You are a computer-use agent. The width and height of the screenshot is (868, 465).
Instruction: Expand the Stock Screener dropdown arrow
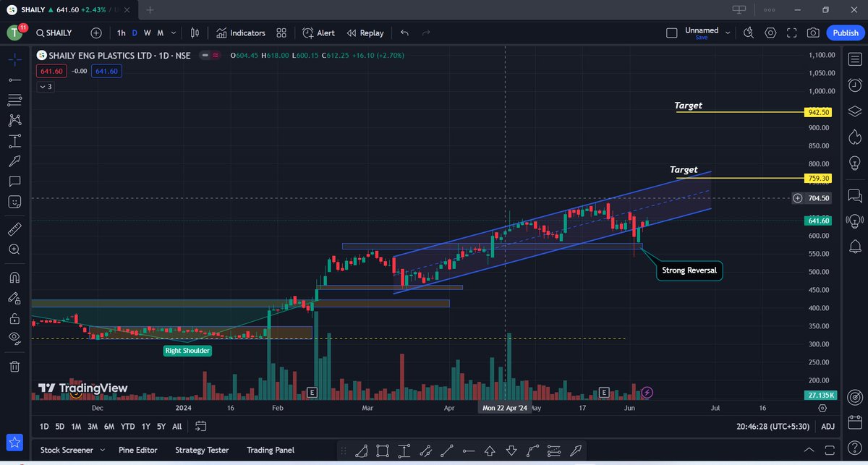[102, 450]
